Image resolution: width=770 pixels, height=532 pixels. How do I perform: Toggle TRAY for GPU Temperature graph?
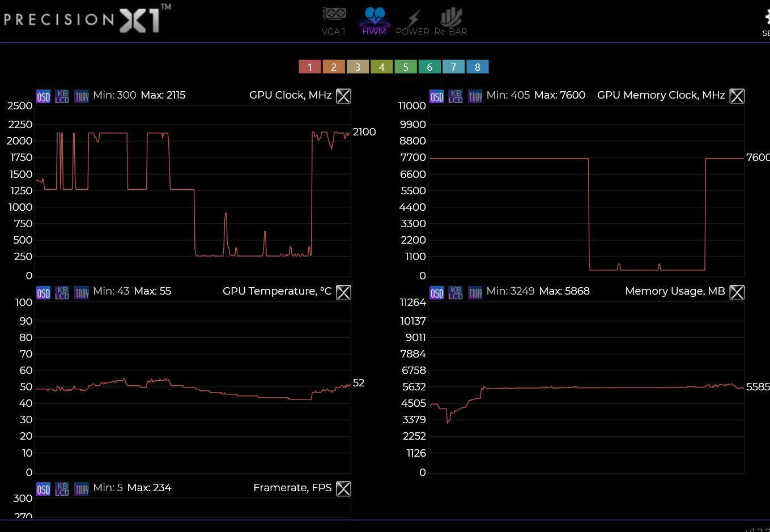pos(82,292)
